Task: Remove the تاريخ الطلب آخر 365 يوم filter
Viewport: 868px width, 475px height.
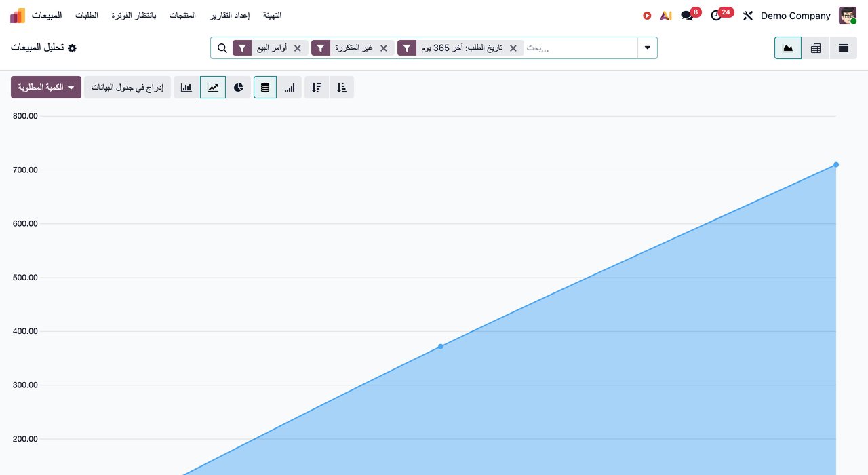Action: pos(513,48)
